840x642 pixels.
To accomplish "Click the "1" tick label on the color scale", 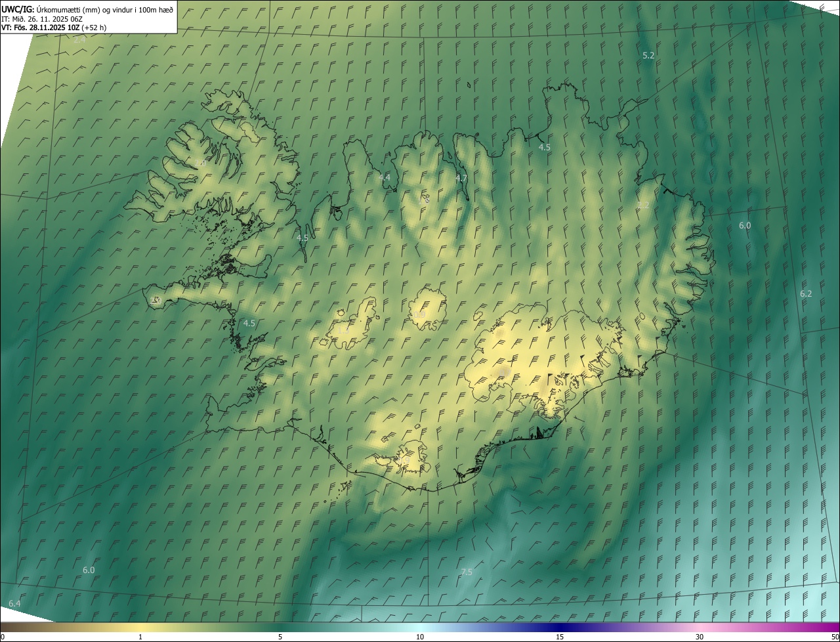I will (140, 637).
